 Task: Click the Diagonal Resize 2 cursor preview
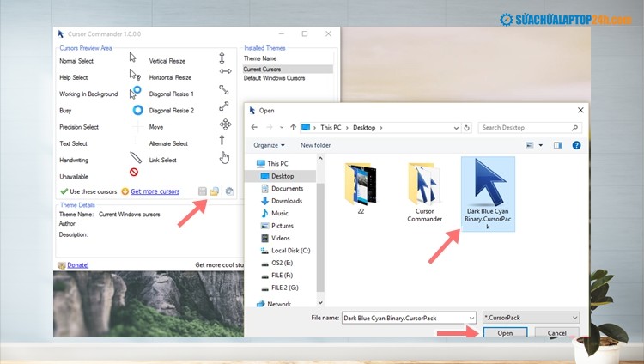224,106
